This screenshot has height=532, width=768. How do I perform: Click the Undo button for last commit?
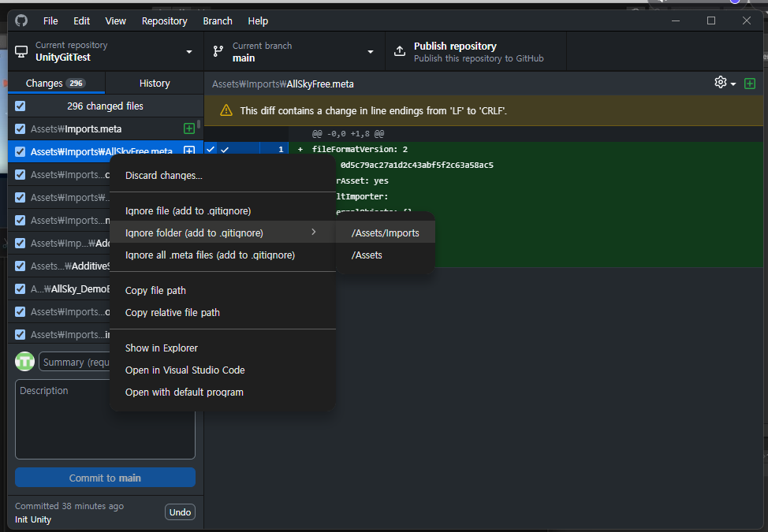pyautogui.click(x=180, y=512)
